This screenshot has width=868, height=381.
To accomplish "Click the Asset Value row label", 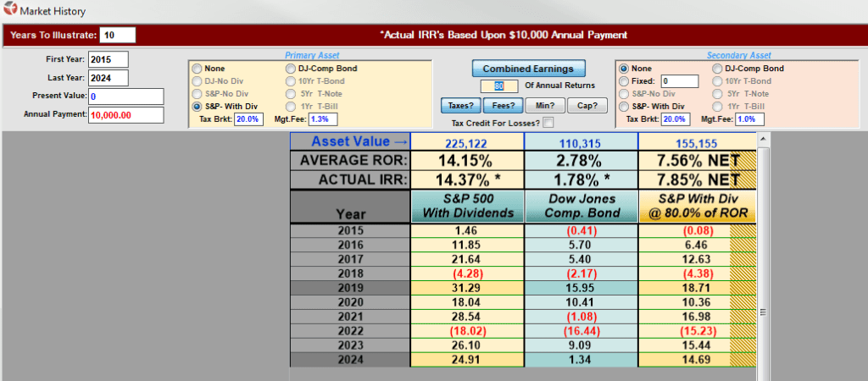I will point(350,141).
